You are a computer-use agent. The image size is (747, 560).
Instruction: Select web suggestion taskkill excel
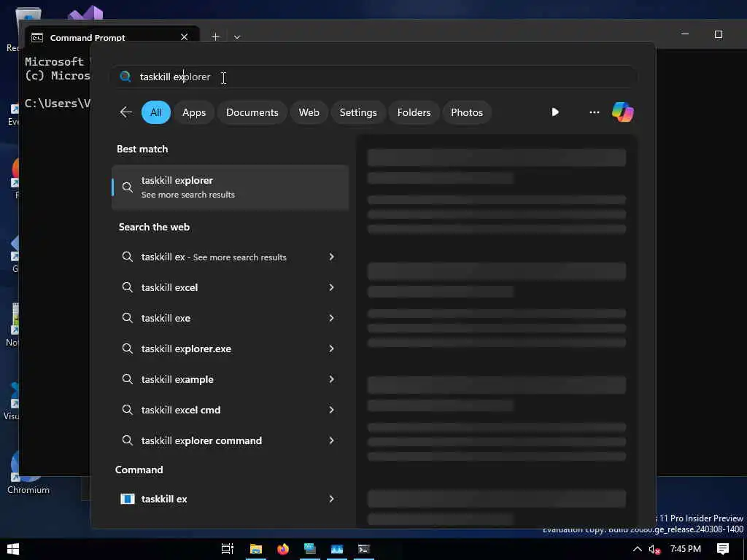click(230, 287)
